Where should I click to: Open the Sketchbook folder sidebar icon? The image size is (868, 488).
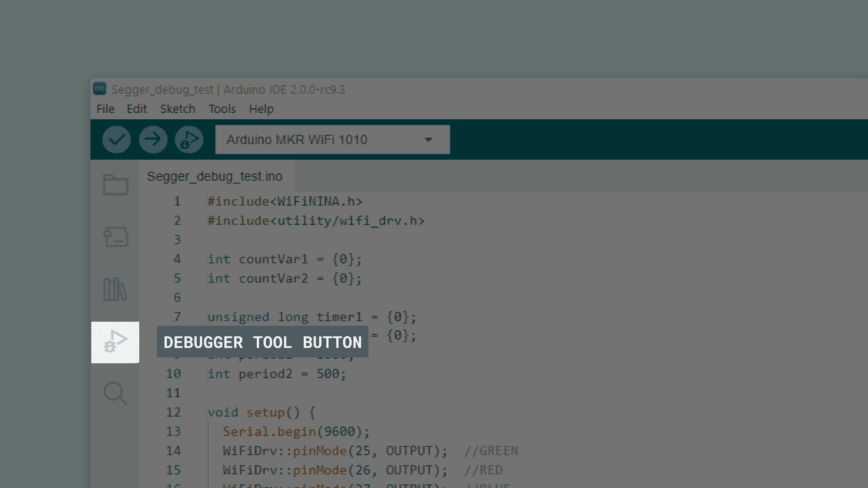click(x=115, y=184)
